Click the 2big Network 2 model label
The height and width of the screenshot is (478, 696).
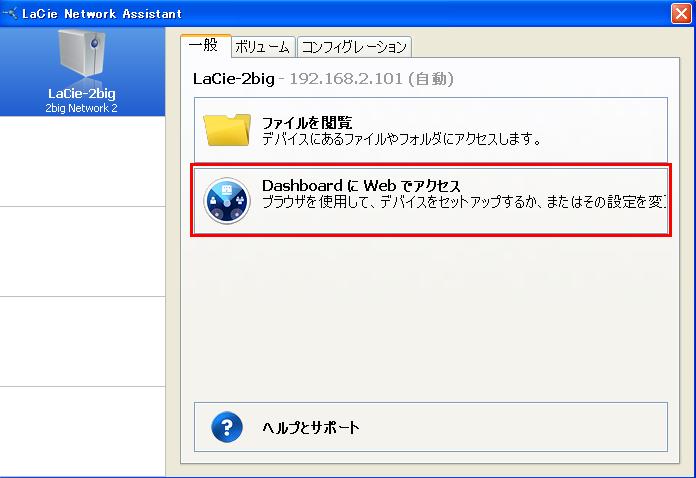[x=81, y=108]
